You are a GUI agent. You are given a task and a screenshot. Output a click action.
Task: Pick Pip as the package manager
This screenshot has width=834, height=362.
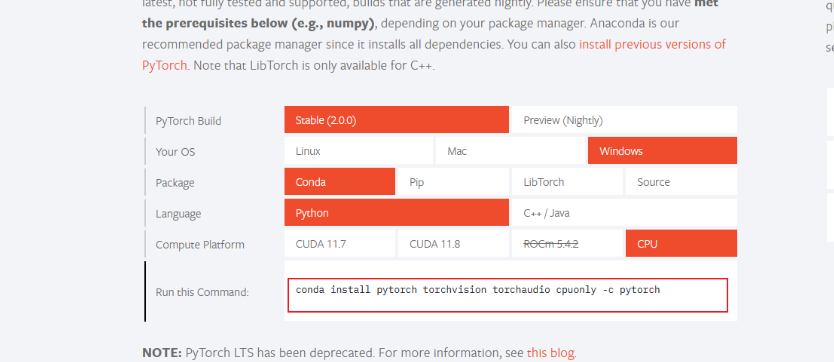pyautogui.click(x=453, y=182)
